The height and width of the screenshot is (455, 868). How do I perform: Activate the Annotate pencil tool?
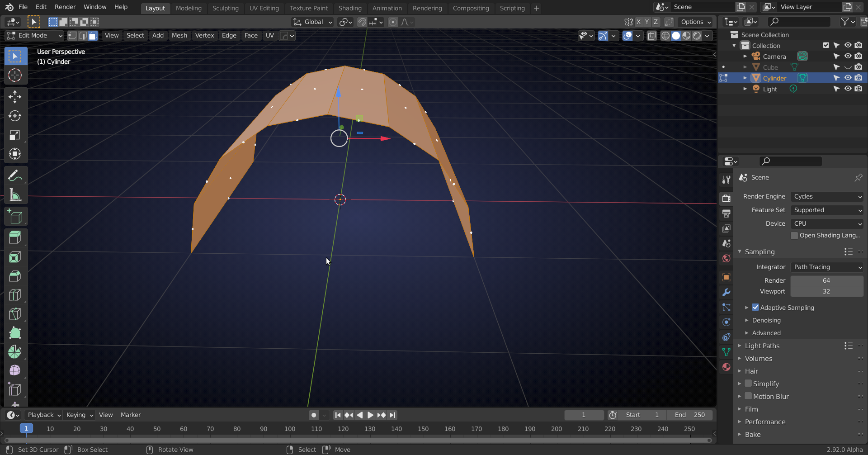(15, 176)
